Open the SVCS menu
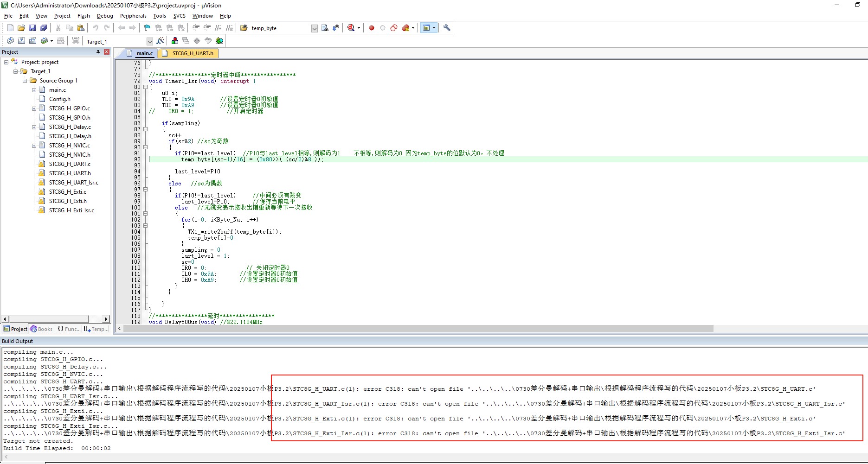Image resolution: width=868 pixels, height=464 pixels. (x=180, y=16)
